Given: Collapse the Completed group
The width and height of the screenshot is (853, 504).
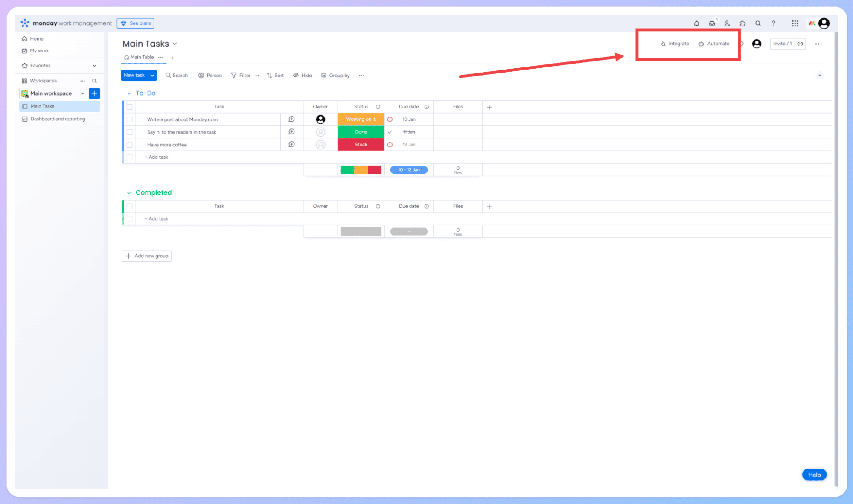Looking at the screenshot, I should pyautogui.click(x=129, y=193).
